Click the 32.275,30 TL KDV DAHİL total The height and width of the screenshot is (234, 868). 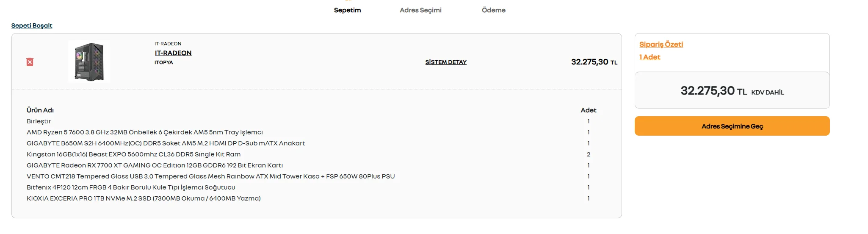[x=732, y=91]
